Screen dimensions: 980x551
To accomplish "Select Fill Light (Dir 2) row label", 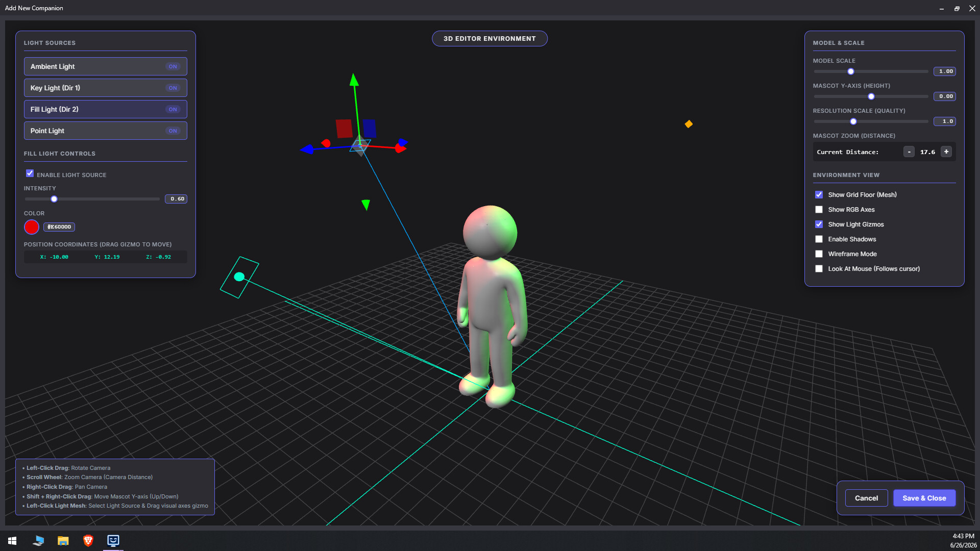I will [x=55, y=110].
